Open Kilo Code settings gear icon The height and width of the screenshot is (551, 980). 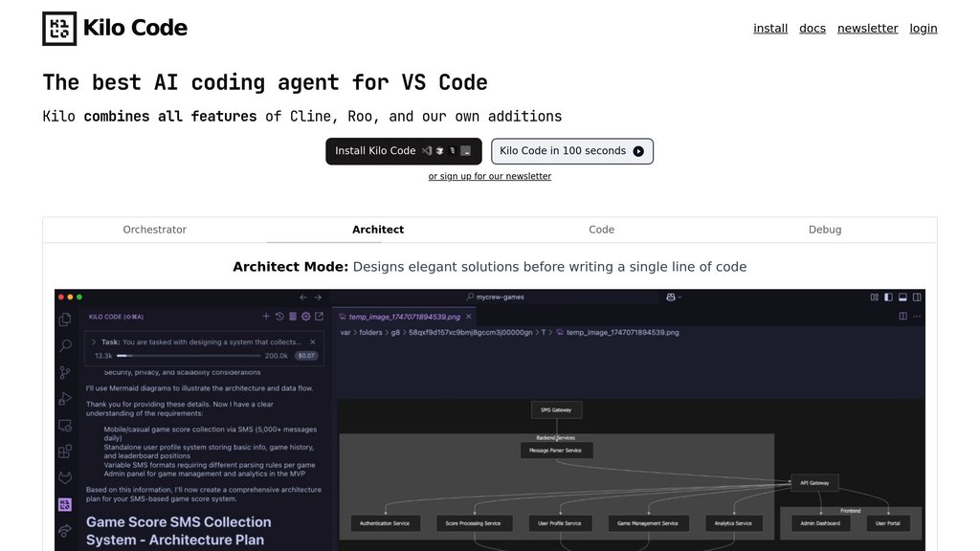click(x=306, y=317)
